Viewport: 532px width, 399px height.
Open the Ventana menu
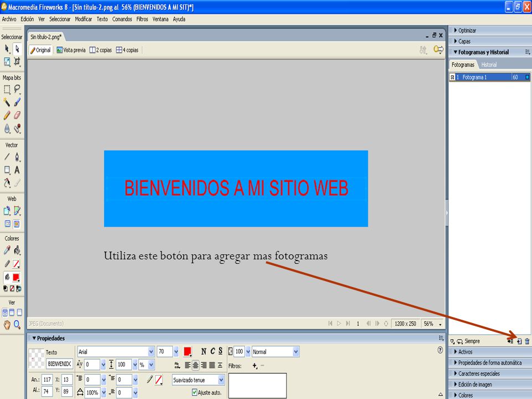(x=161, y=19)
